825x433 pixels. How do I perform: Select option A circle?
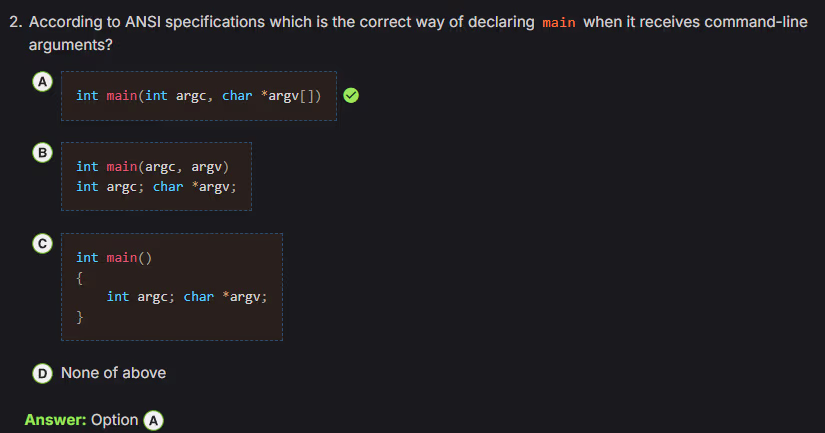coord(42,83)
